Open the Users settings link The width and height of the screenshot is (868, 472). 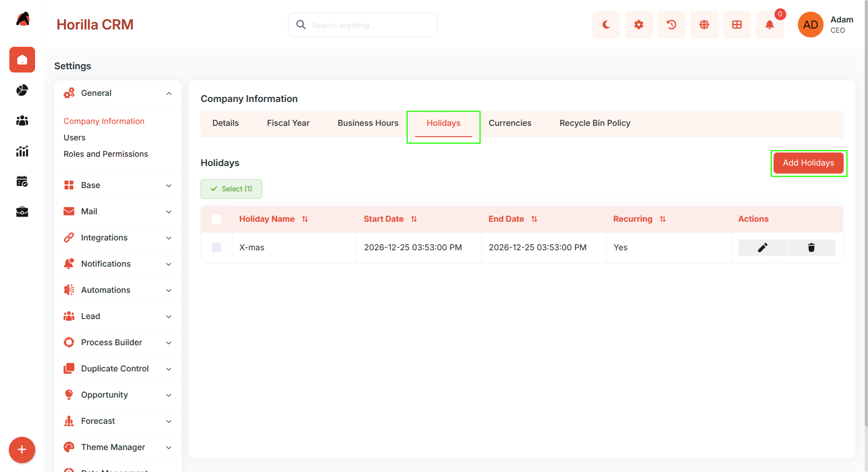pos(74,138)
